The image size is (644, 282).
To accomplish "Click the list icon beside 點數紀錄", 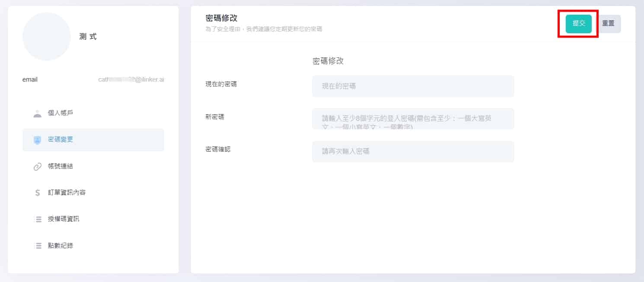I will pos(38,245).
